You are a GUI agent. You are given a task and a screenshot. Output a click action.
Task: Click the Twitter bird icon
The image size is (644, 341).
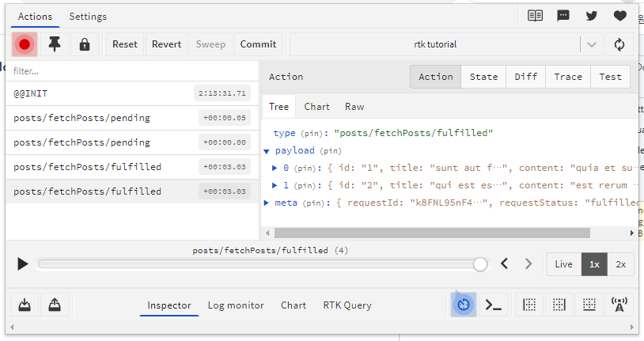click(x=592, y=16)
